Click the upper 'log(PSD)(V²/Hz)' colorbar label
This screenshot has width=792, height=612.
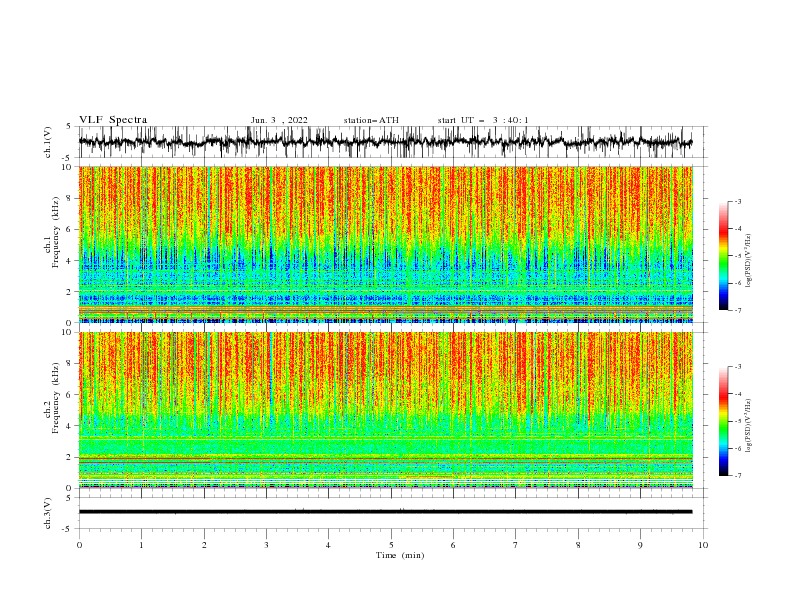coord(749,261)
